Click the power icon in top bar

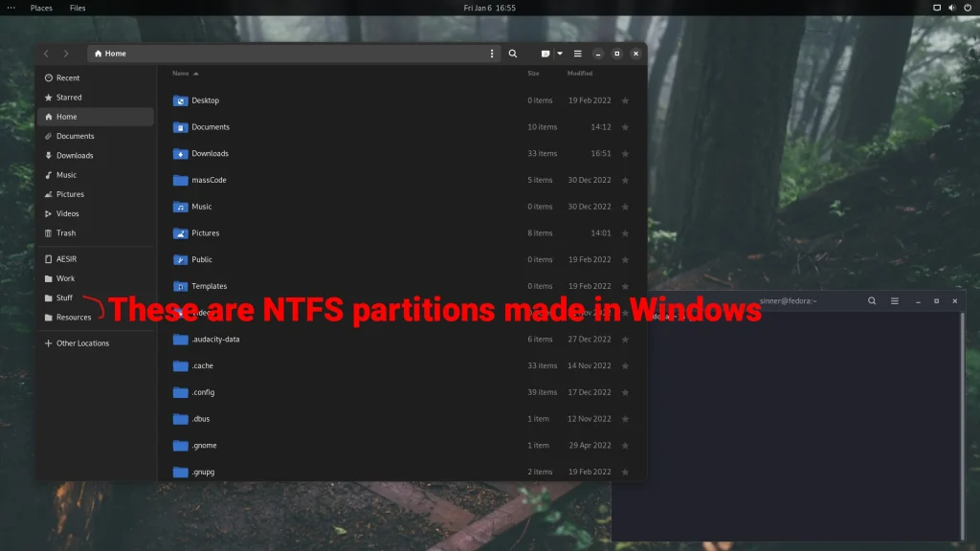(x=967, y=8)
